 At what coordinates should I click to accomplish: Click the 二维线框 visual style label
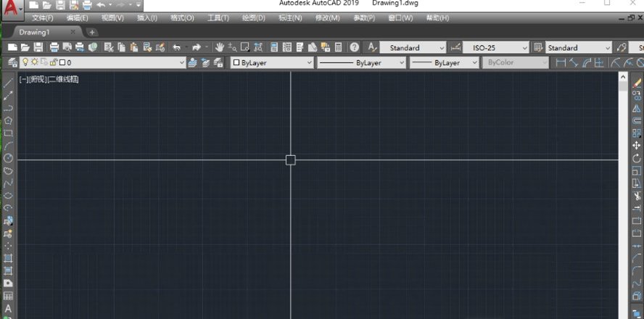coord(63,79)
